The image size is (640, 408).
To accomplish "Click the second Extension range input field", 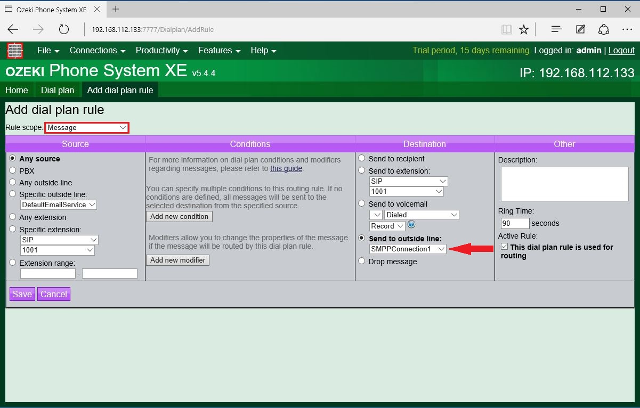I will coord(110,273).
